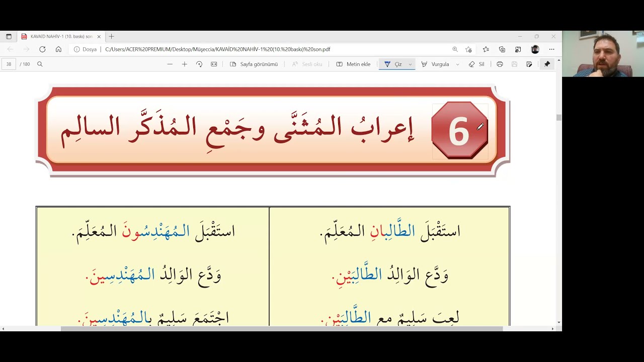Viewport: 644px width, 362px height.
Task: Zoom in the PDF with plus
Action: [x=185, y=64]
